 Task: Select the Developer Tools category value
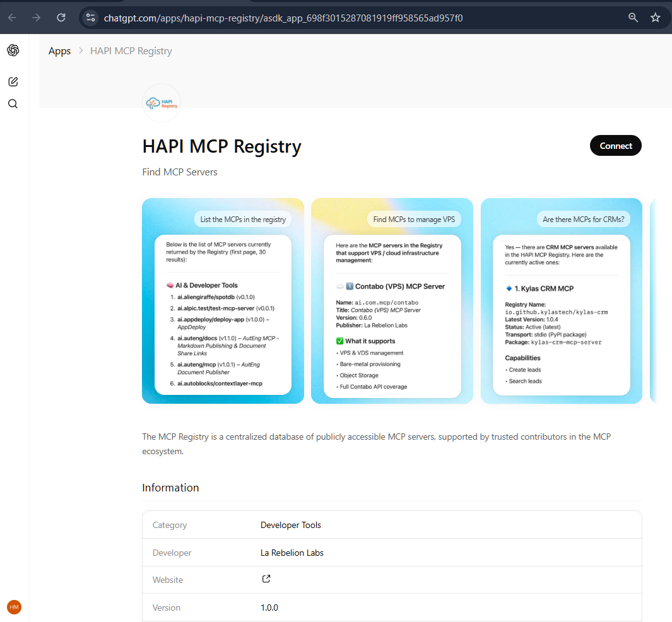290,524
